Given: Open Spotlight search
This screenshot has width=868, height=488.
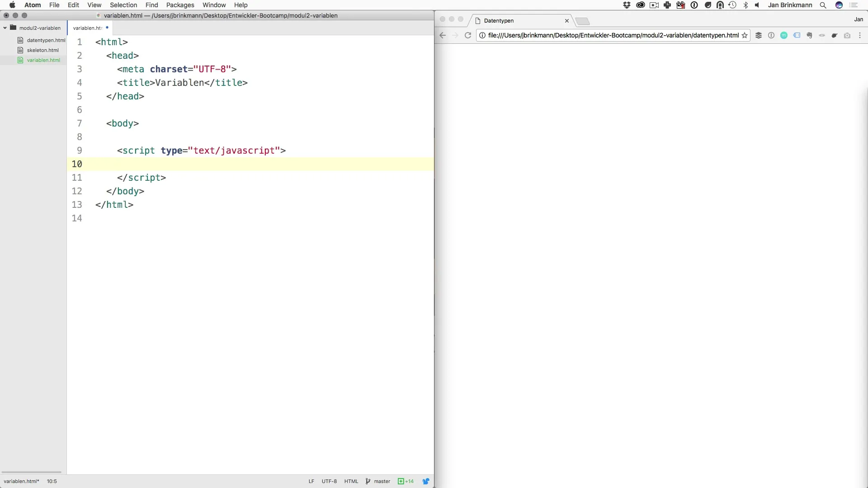Looking at the screenshot, I should point(823,5).
